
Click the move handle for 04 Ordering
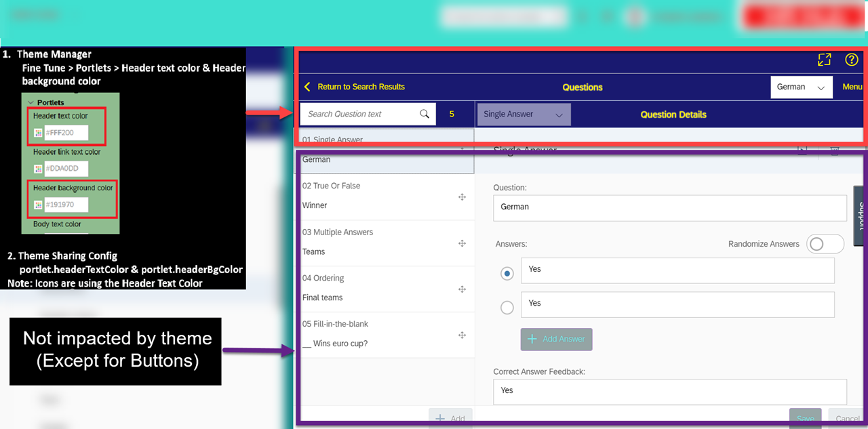point(462,289)
